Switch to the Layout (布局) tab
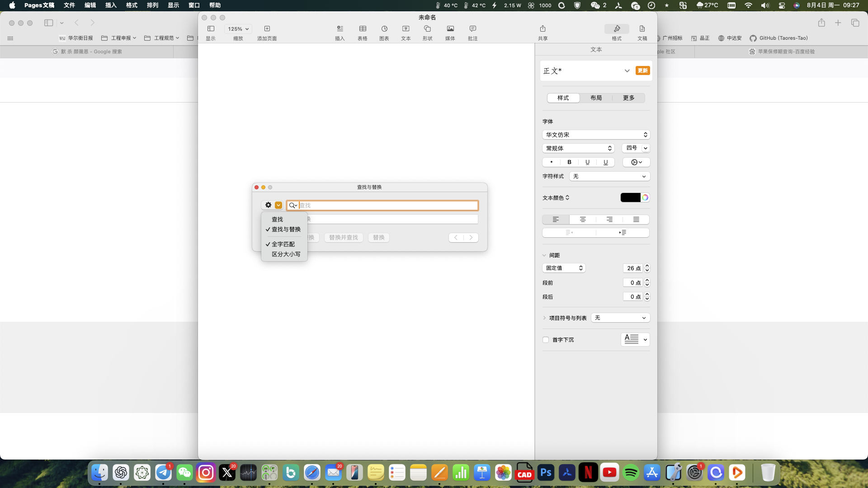868x488 pixels. click(596, 98)
